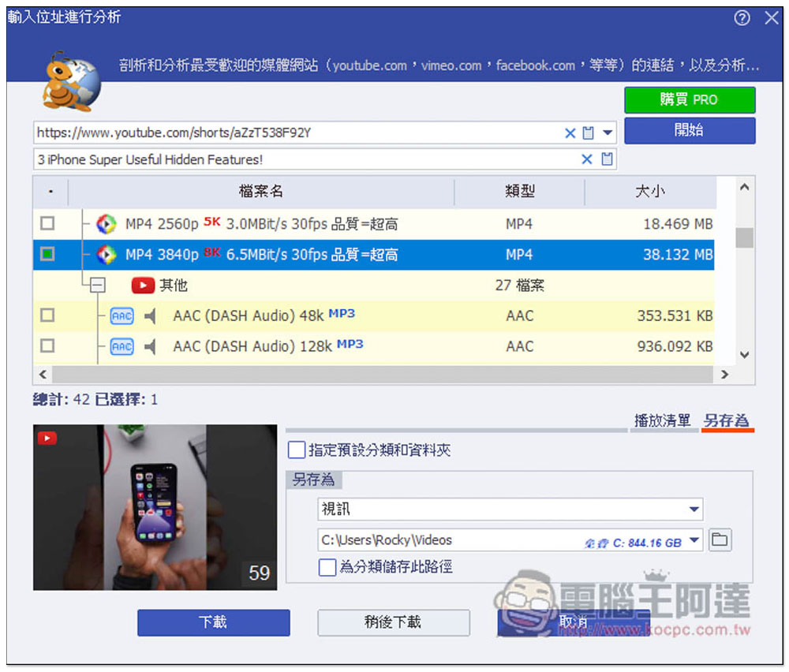Sort by 檔案名 column header
Screen dimensions: 789x672
pyautogui.click(x=260, y=192)
